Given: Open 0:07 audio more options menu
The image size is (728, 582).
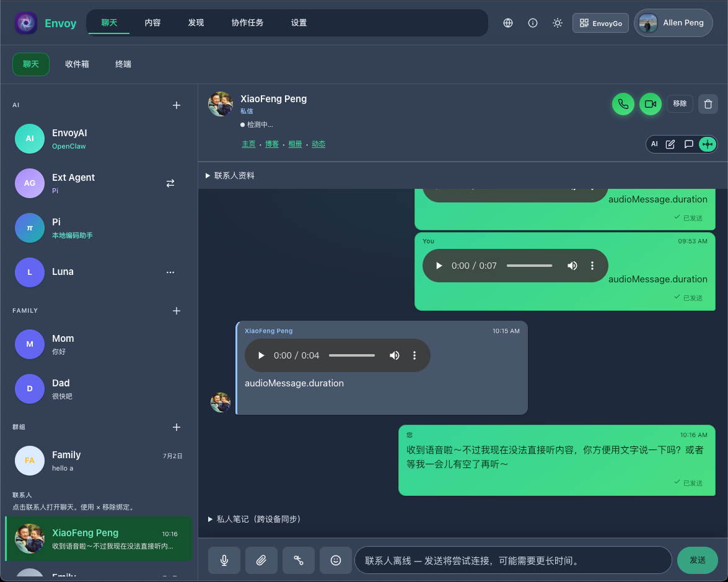Looking at the screenshot, I should 592,266.
